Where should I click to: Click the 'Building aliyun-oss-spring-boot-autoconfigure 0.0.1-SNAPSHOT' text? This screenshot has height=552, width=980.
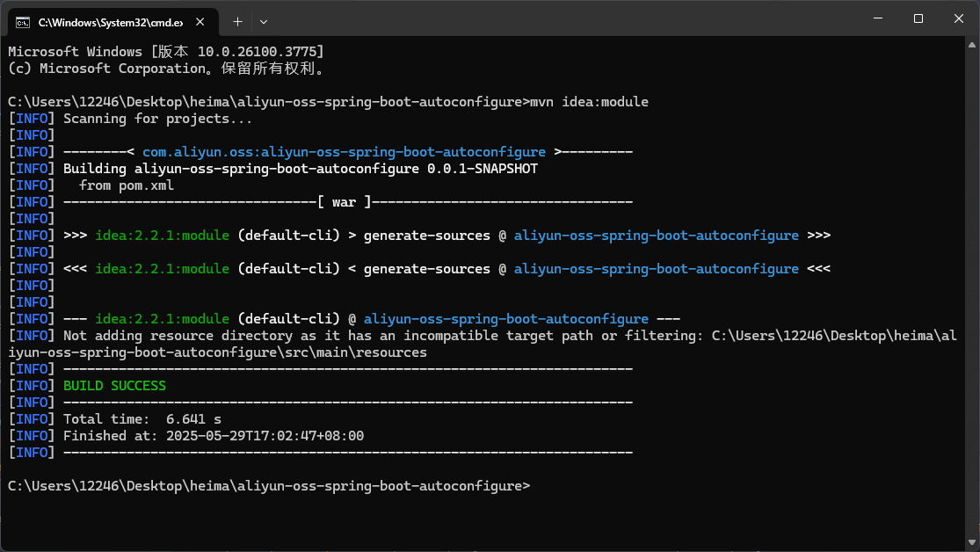pos(300,169)
